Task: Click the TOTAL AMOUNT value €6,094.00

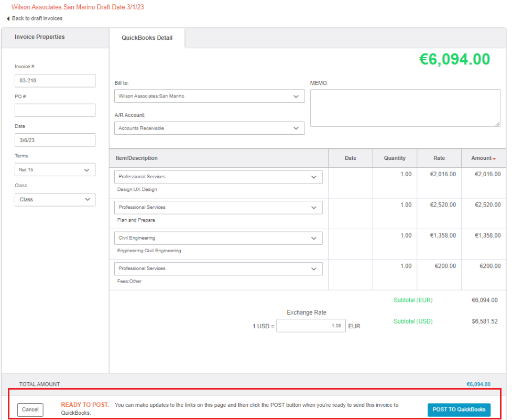Action: (478, 384)
